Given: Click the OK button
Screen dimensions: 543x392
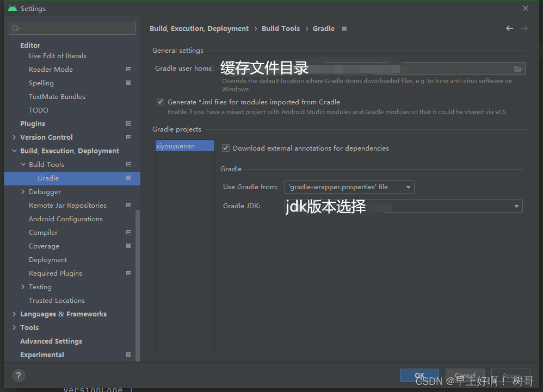Looking at the screenshot, I should [419, 375].
